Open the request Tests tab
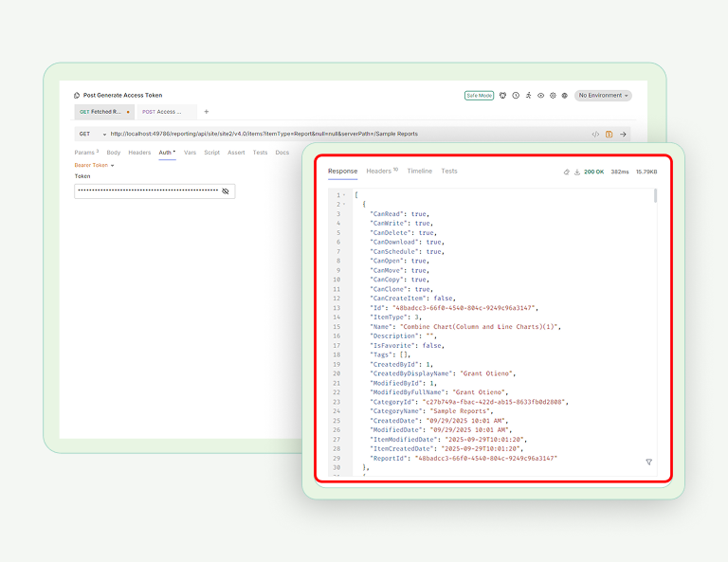 (x=260, y=153)
